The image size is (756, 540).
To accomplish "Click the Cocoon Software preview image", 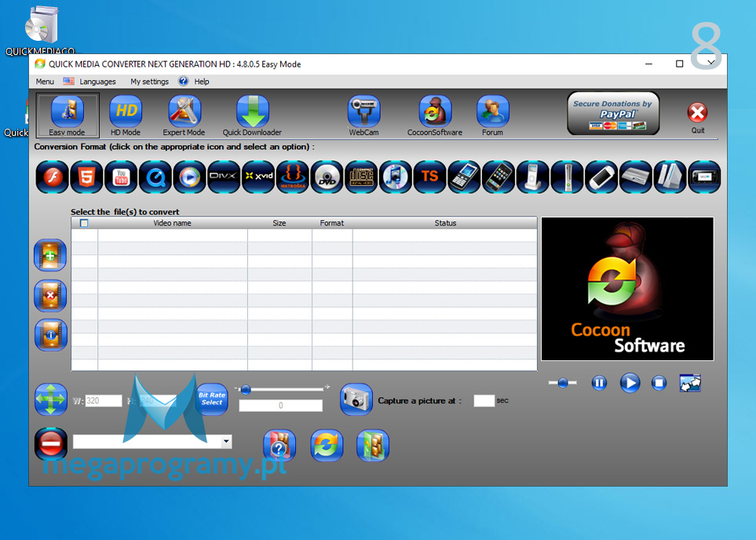I will tap(627, 289).
